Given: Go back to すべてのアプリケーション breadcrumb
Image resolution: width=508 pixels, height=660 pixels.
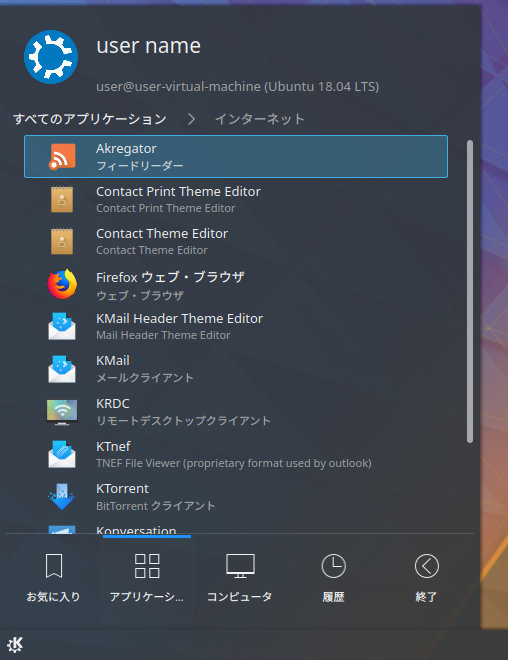Looking at the screenshot, I should click(x=90, y=119).
